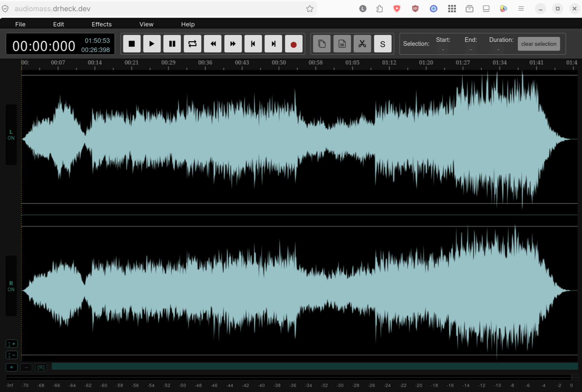Open the browser hamburger menu
582x392 pixels.
[x=521, y=9]
